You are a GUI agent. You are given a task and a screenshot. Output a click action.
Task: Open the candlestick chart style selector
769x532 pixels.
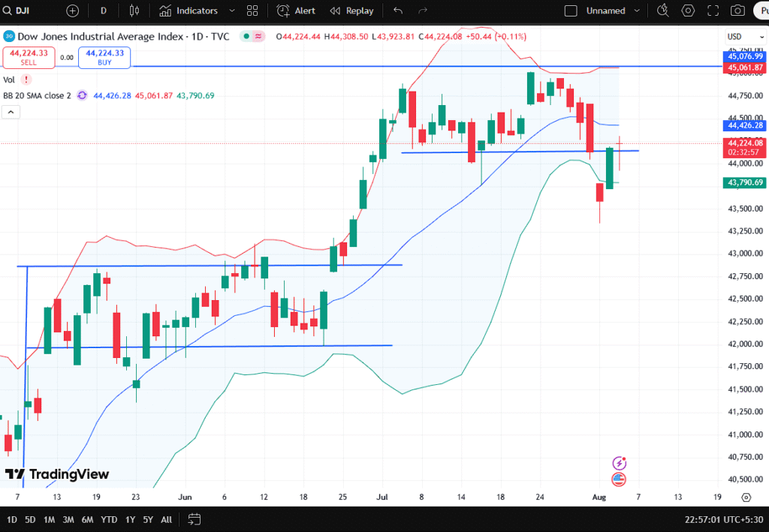pyautogui.click(x=134, y=11)
